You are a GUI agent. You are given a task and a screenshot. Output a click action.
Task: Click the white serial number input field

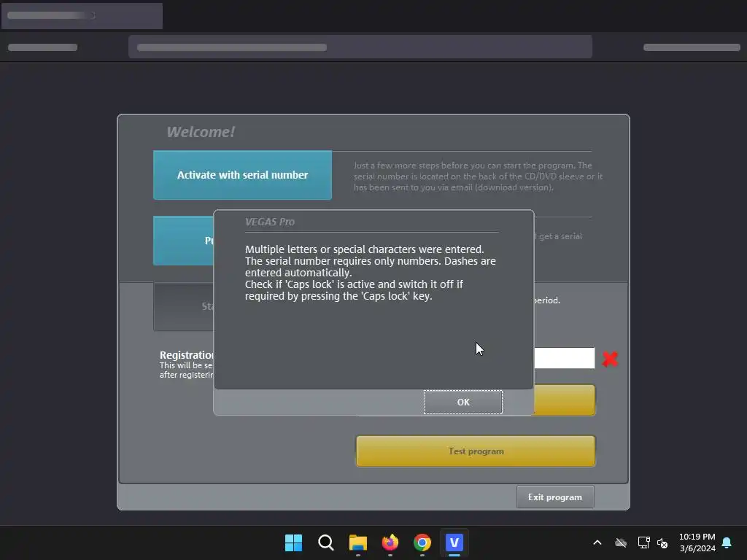click(x=565, y=358)
